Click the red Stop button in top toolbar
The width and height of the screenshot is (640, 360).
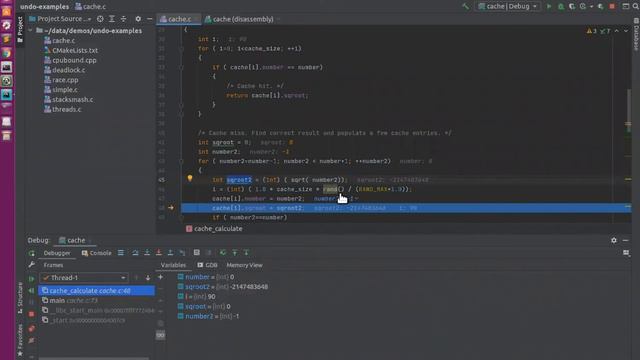coord(612,6)
